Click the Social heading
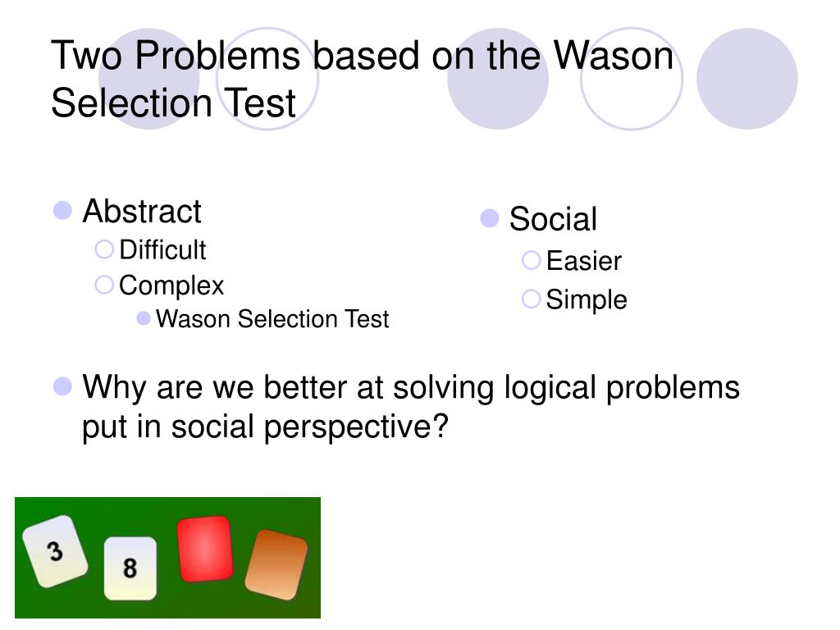 [x=553, y=218]
